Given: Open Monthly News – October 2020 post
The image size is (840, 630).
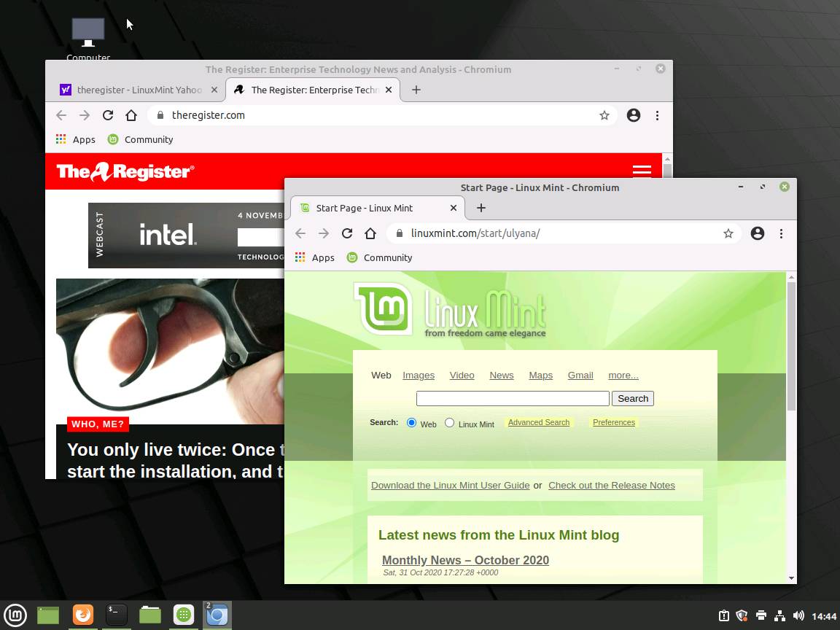Looking at the screenshot, I should [x=465, y=560].
